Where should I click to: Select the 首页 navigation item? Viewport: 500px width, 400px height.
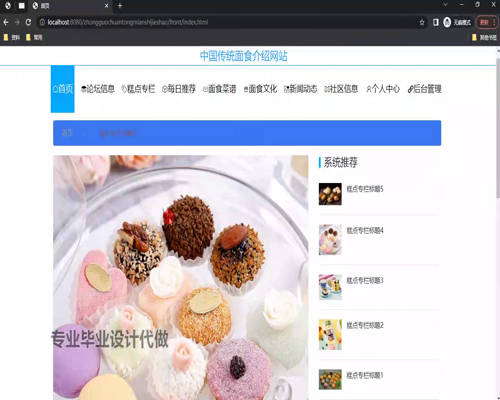coord(63,89)
